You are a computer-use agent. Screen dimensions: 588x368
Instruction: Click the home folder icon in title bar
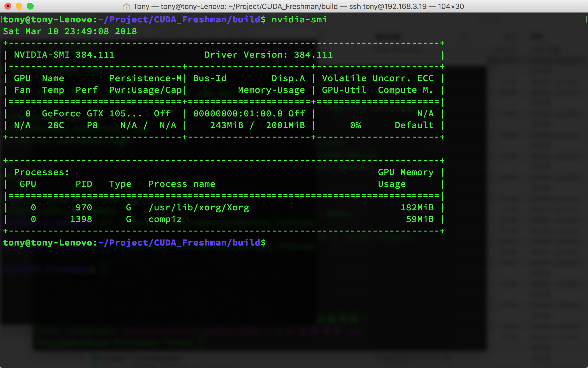click(127, 6)
